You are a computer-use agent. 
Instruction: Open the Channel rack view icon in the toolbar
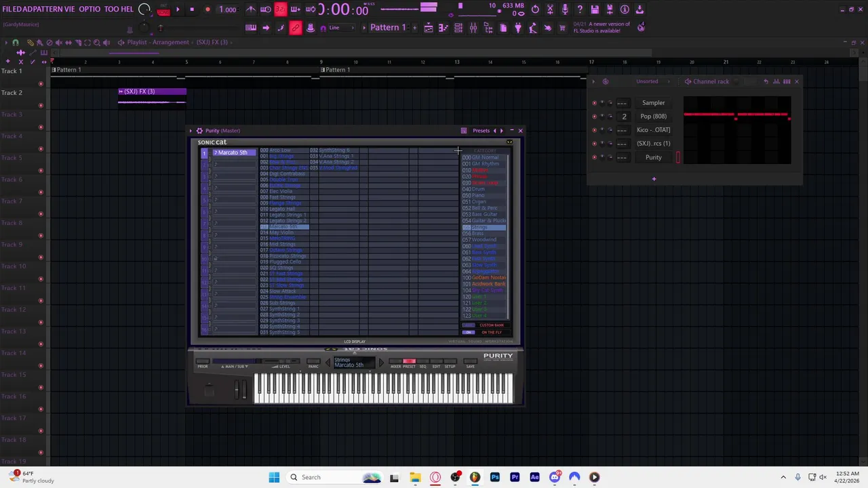point(458,28)
